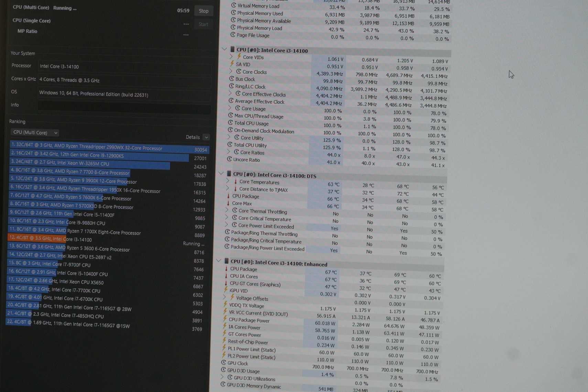The width and height of the screenshot is (588, 392).
Task: Click the SA VID lightning bolt icon
Action: [x=232, y=64]
